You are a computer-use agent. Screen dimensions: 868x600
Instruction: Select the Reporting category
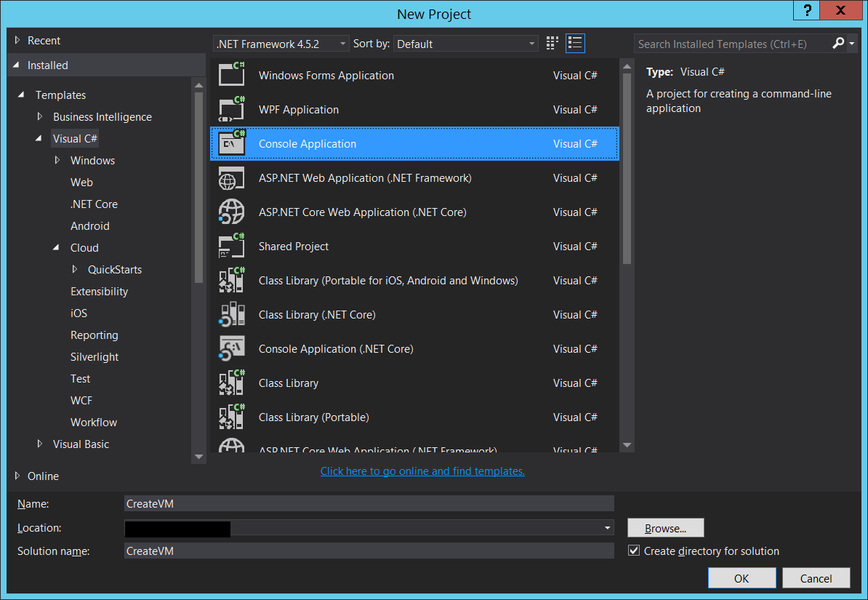pyautogui.click(x=94, y=335)
